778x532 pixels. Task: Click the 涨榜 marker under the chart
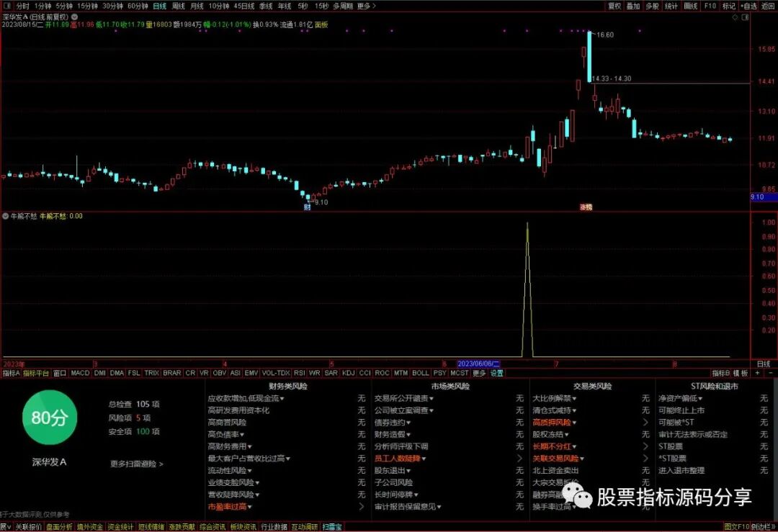coord(586,207)
